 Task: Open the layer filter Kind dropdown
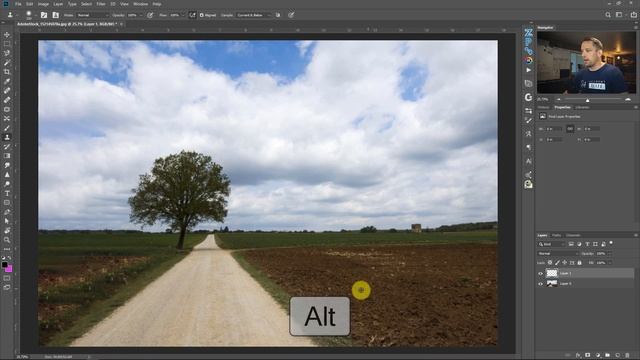(x=551, y=244)
